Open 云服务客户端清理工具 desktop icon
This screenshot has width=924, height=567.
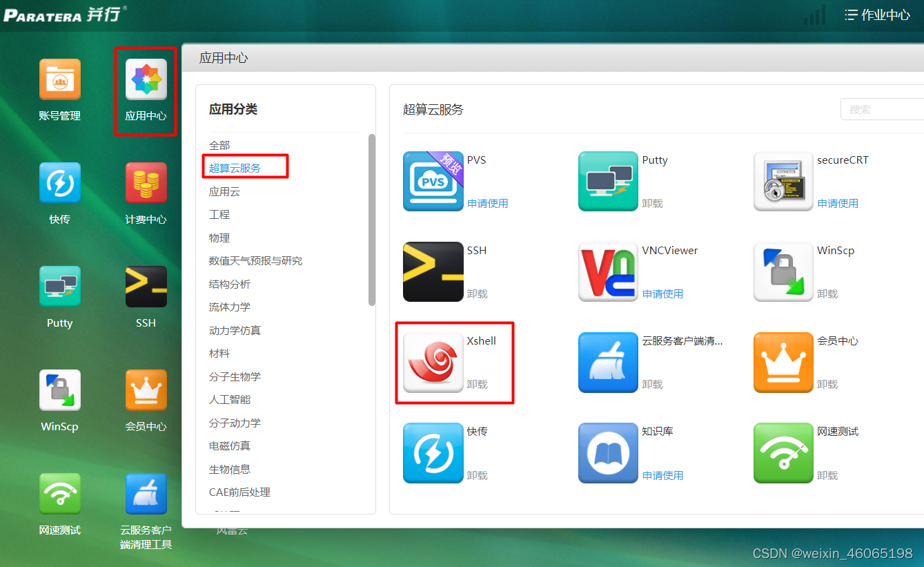coord(146,494)
